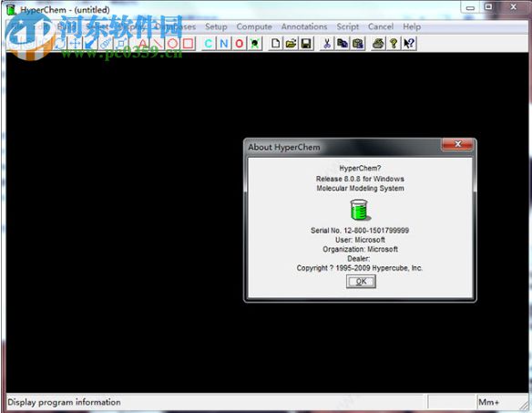Click the 'Mm+' status bar indicator
532x413 pixels.
488,402
